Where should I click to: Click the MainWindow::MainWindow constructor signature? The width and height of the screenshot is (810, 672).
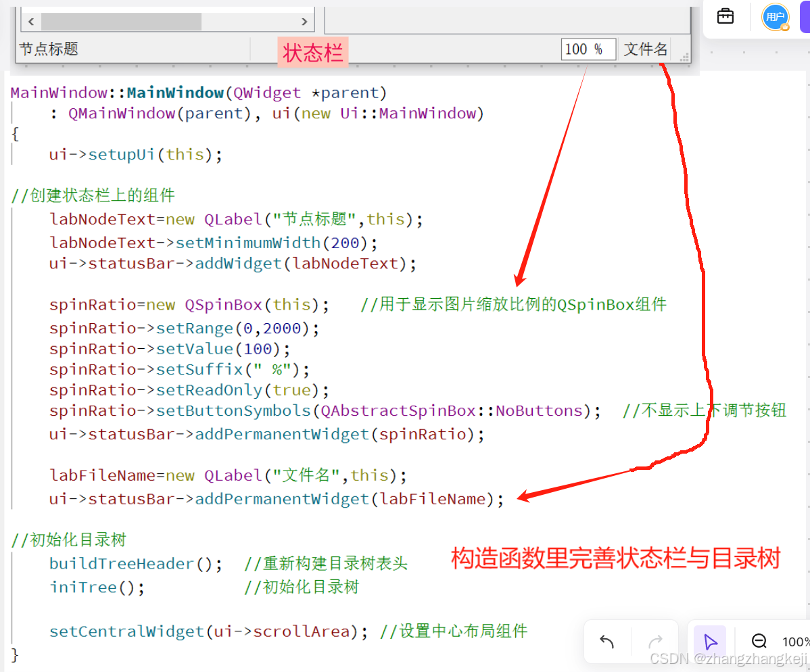198,93
